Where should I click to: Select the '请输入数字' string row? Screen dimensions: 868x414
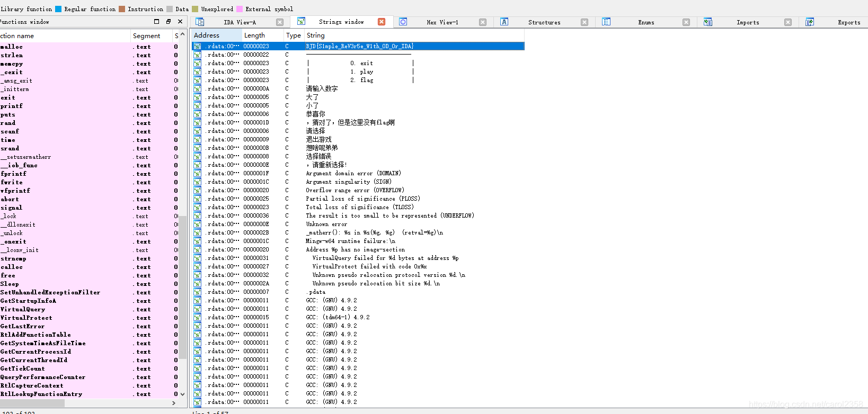coord(358,88)
